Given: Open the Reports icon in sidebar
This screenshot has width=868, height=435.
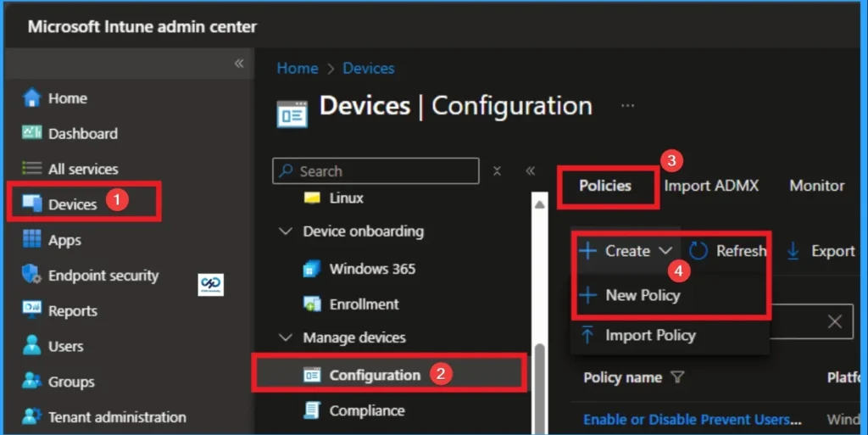Looking at the screenshot, I should (31, 310).
